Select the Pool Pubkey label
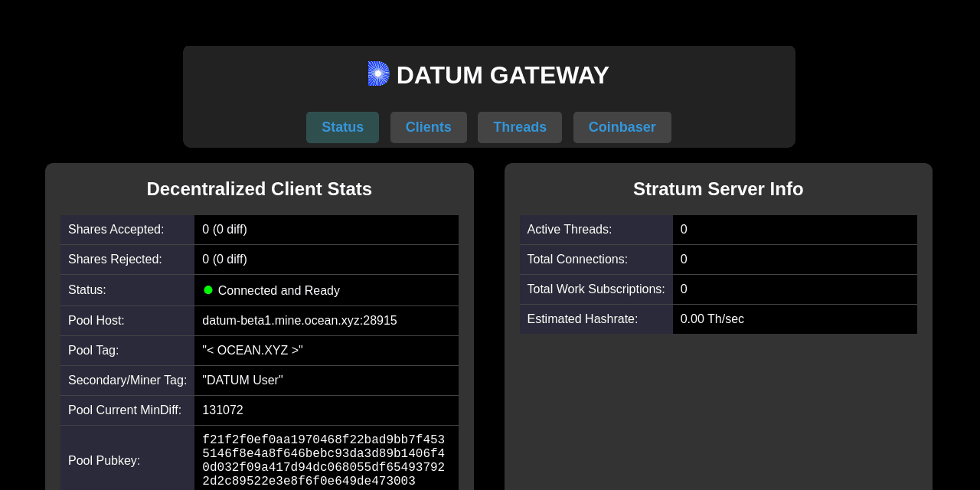980x490 pixels. coord(104,461)
